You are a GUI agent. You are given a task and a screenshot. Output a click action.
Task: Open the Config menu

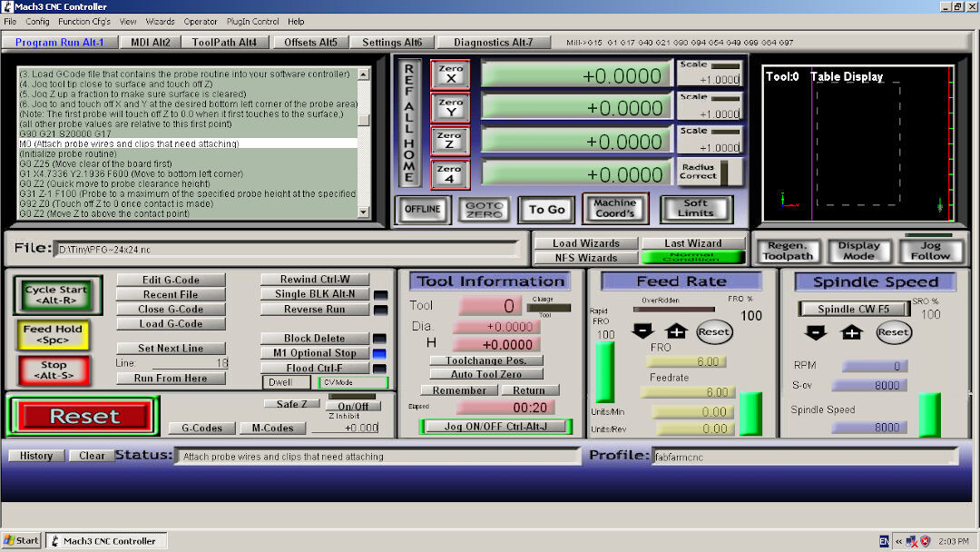click(37, 21)
